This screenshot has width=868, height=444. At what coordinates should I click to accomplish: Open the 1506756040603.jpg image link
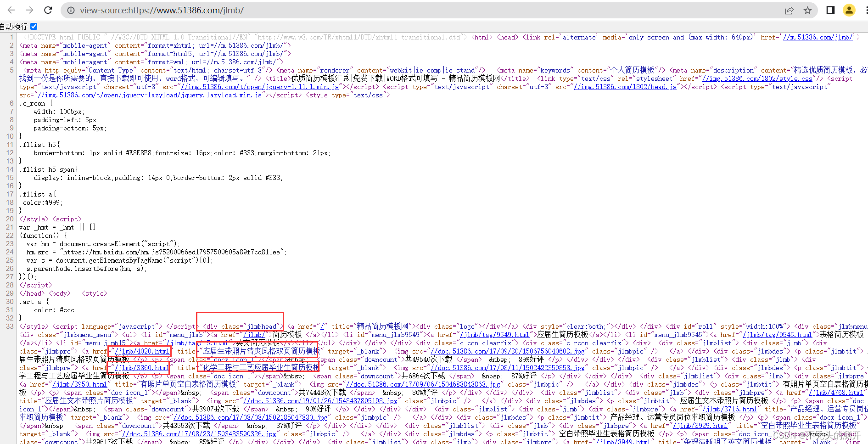coord(508,351)
